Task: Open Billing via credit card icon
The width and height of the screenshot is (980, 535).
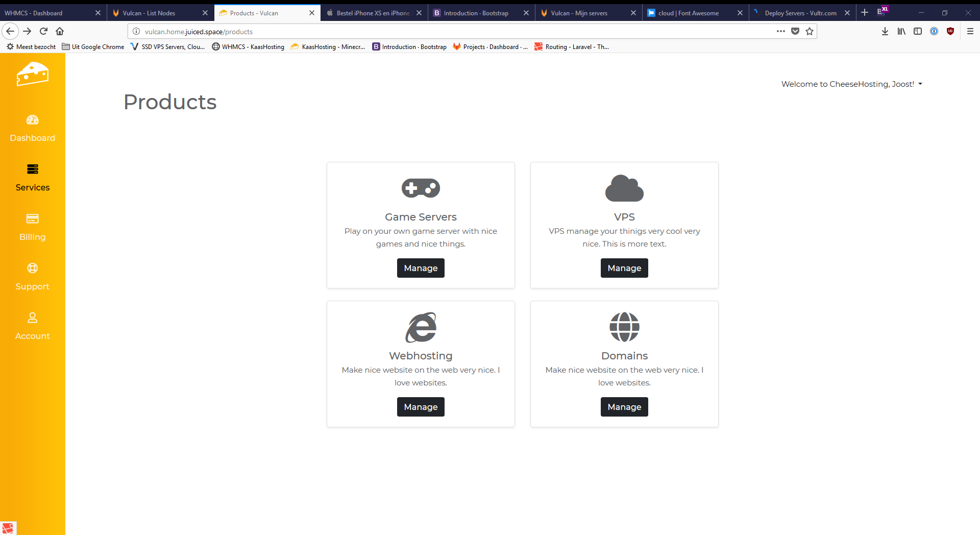Action: click(32, 218)
